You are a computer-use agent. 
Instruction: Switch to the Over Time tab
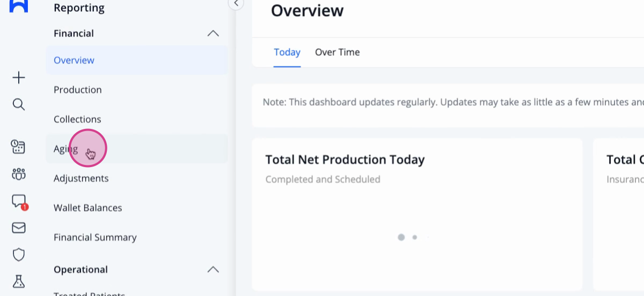(x=337, y=52)
